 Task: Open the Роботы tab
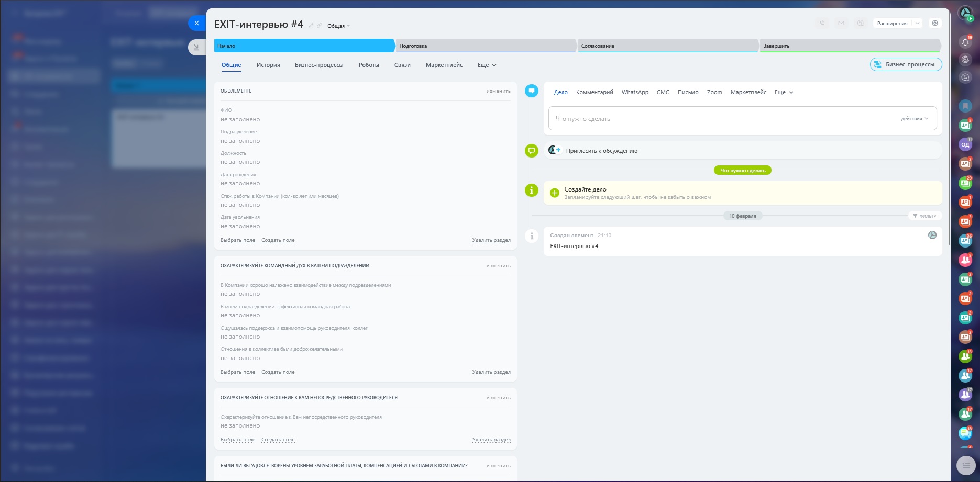(369, 65)
